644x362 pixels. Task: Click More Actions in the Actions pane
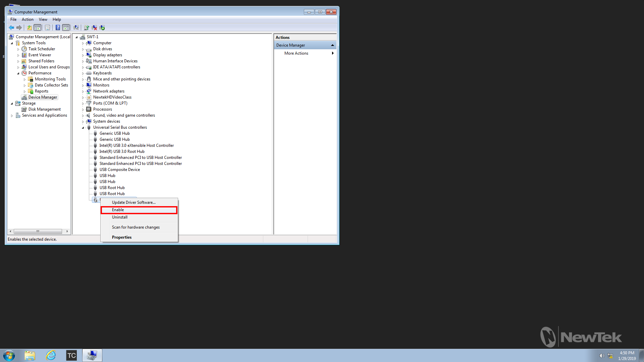[x=296, y=53]
